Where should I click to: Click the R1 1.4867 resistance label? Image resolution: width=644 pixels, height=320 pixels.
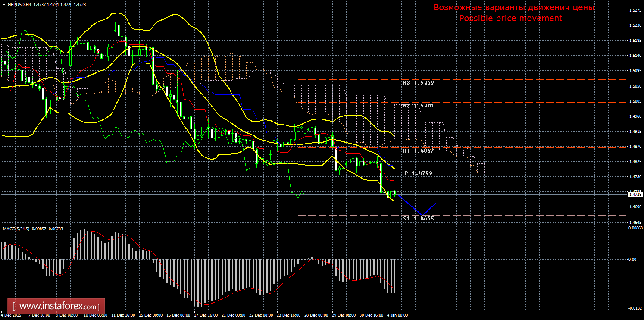pos(418,151)
